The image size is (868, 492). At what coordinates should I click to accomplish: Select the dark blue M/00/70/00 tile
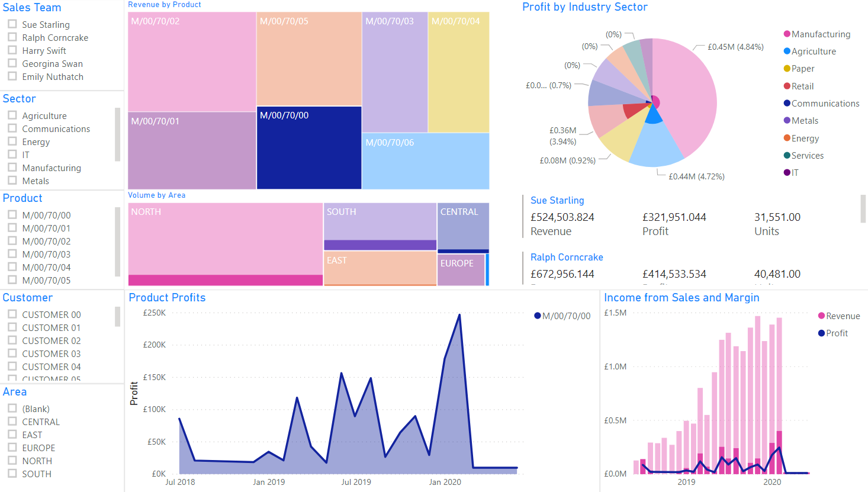(309, 148)
